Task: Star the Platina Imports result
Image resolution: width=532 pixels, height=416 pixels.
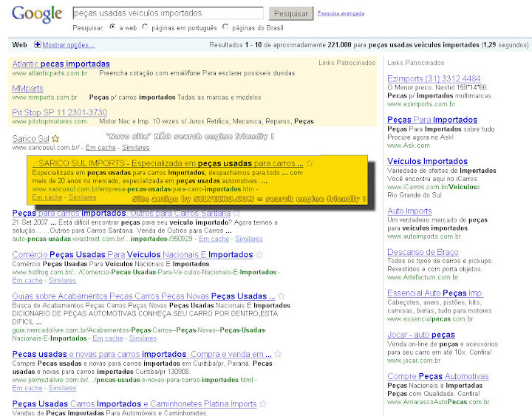Action: (263, 403)
